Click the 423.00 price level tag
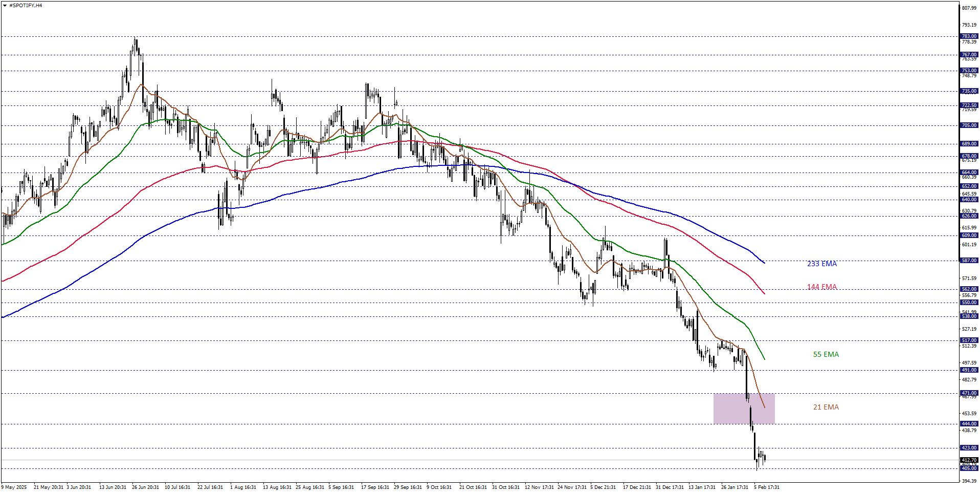980x493 pixels. click(969, 448)
